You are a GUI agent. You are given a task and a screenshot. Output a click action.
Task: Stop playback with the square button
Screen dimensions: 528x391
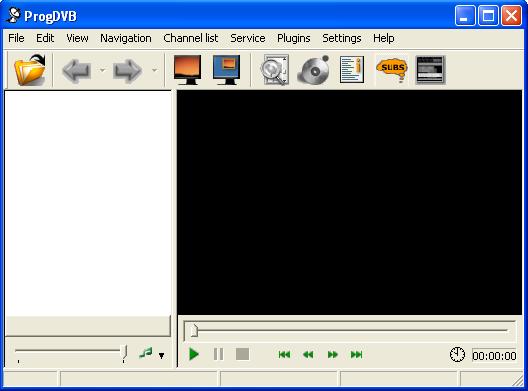point(242,354)
